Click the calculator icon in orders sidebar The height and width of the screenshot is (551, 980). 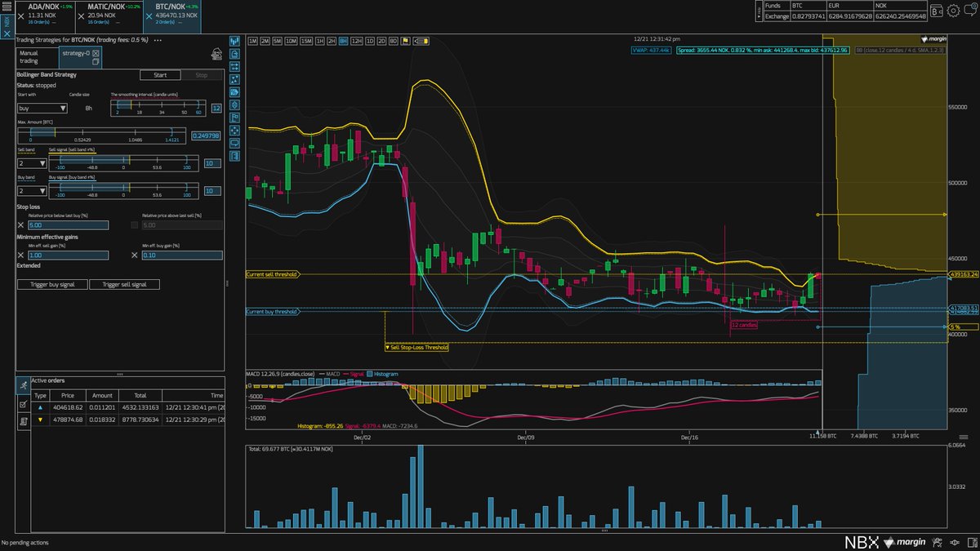tap(23, 420)
